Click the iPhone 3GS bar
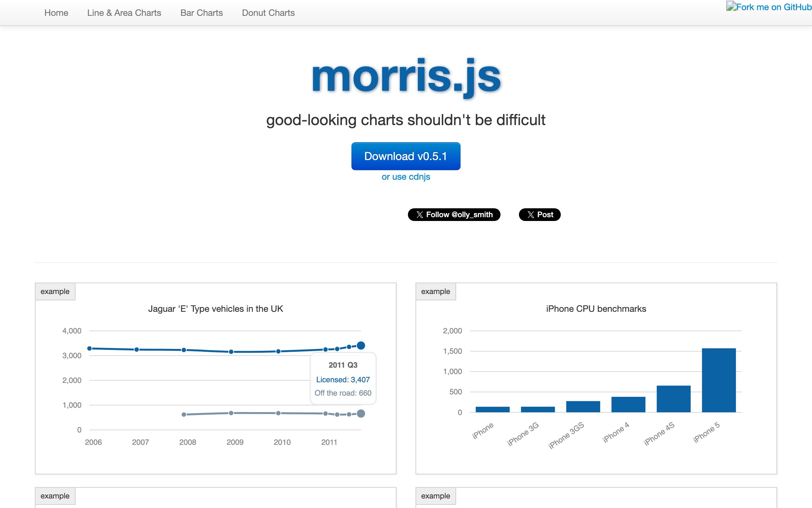The width and height of the screenshot is (812, 508). [583, 406]
